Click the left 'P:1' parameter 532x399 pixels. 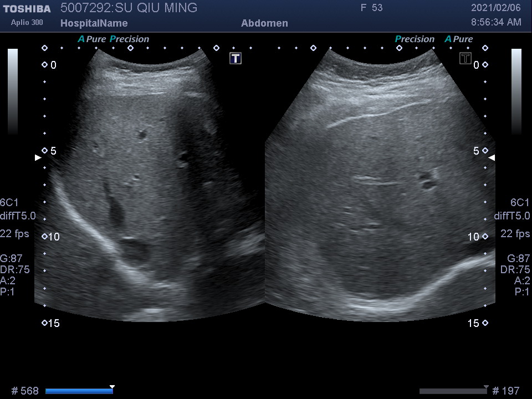(x=7, y=292)
